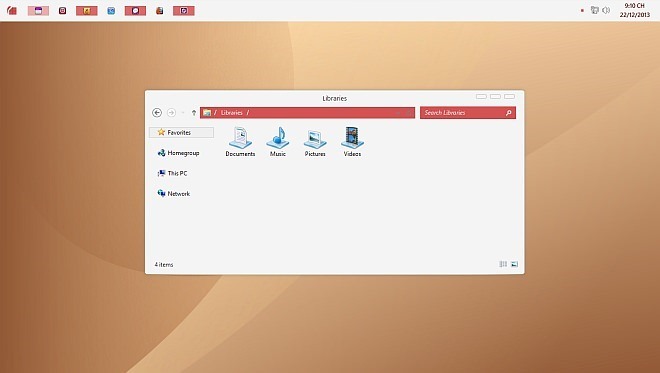Click the search magnifier icon
Viewport: 660px width, 373px height.
508,112
